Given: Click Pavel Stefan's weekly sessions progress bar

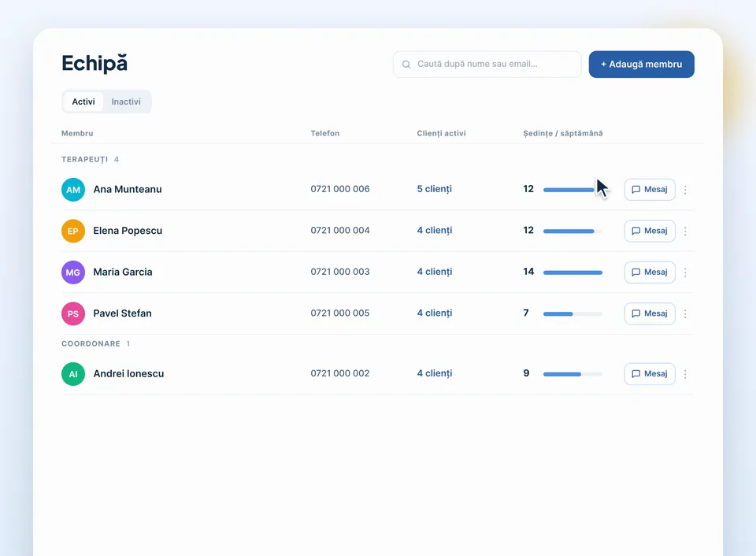Looking at the screenshot, I should (573, 314).
